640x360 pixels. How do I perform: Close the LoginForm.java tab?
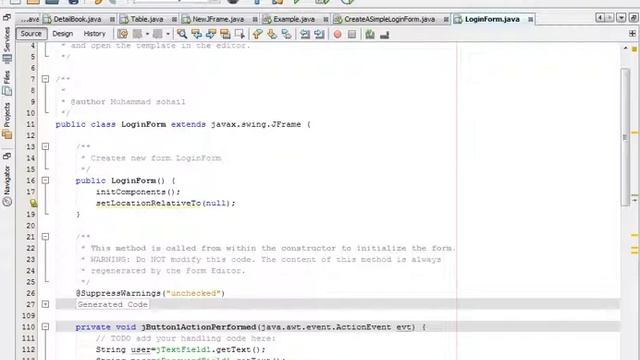(x=530, y=20)
